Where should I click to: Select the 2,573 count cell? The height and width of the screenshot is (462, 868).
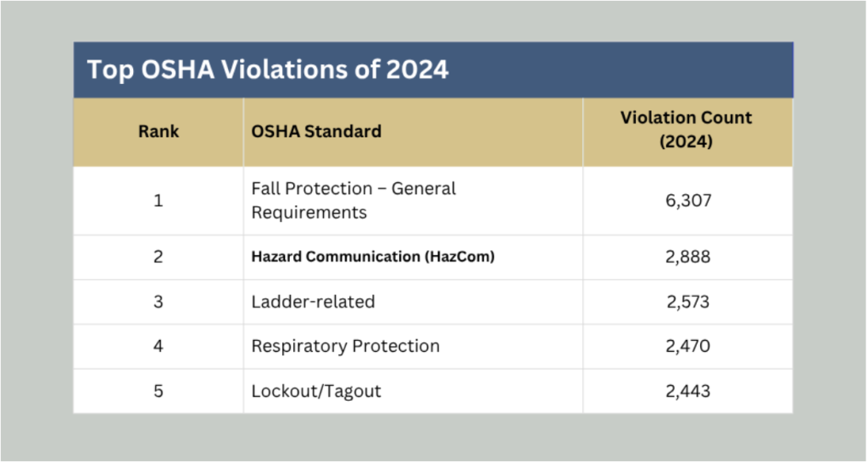688,302
